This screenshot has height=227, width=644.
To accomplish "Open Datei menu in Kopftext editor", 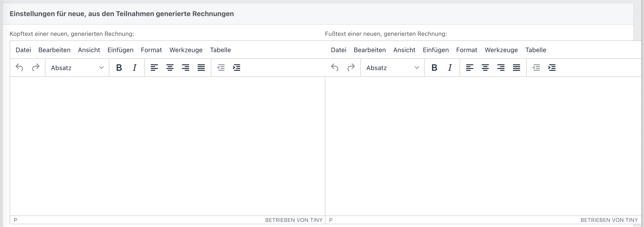I will (x=23, y=50).
